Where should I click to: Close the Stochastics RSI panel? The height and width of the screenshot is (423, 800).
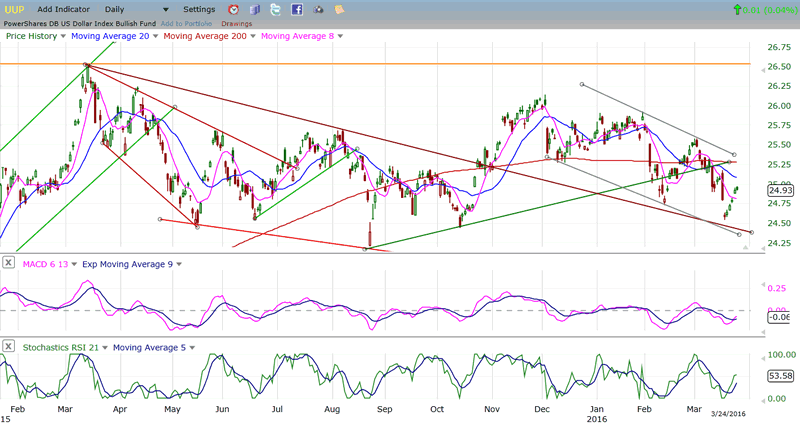click(8, 346)
